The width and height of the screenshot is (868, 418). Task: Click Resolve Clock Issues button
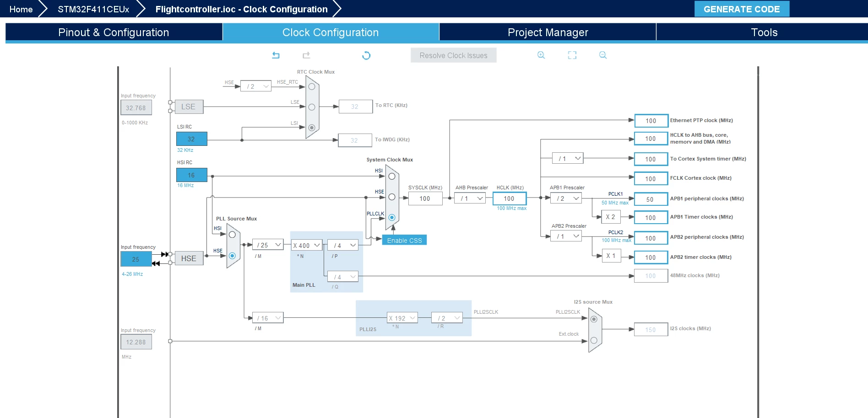pos(453,55)
